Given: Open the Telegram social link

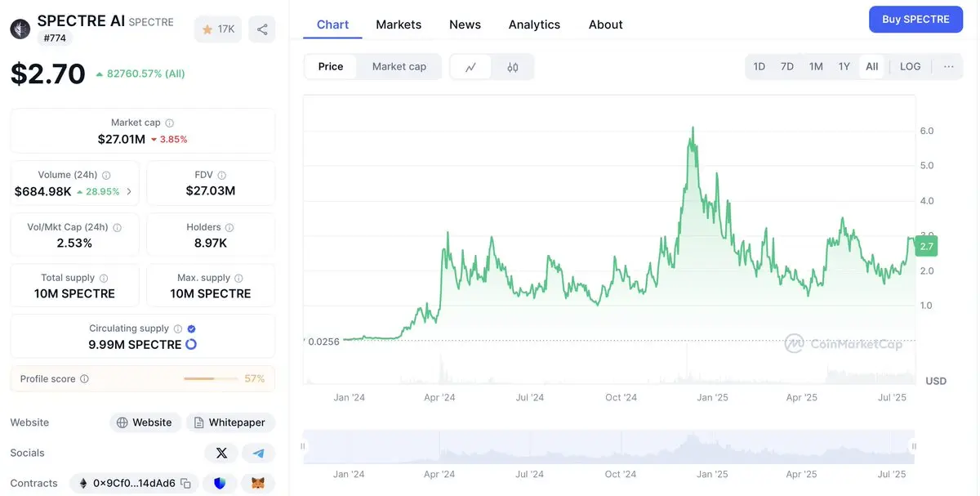Looking at the screenshot, I should (259, 453).
